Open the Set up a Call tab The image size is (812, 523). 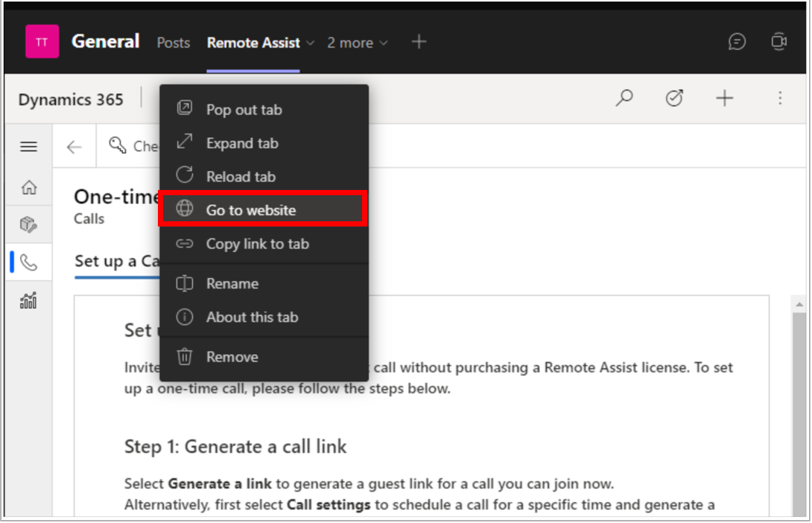[117, 261]
